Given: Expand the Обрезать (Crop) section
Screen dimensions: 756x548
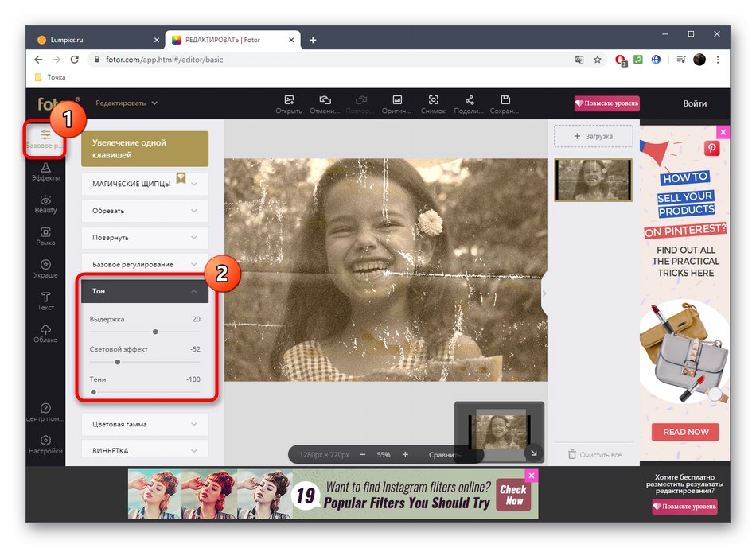Looking at the screenshot, I should (x=145, y=211).
